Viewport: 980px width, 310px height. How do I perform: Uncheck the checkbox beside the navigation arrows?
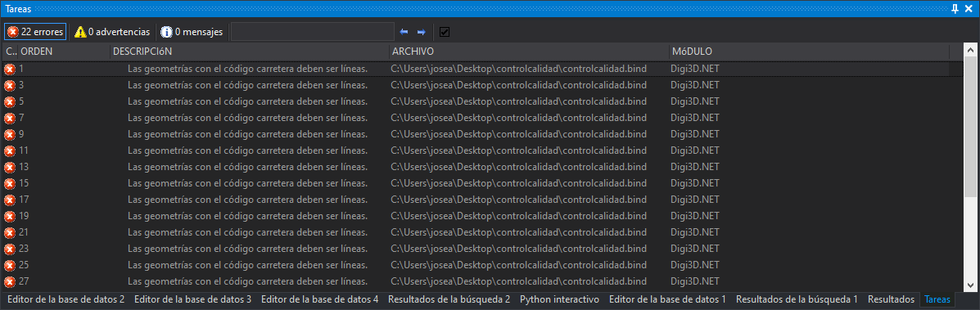coord(445,32)
